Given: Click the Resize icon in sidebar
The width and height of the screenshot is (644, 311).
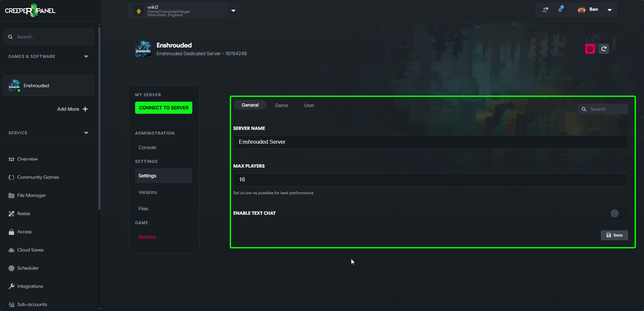Looking at the screenshot, I should pyautogui.click(x=11, y=214).
